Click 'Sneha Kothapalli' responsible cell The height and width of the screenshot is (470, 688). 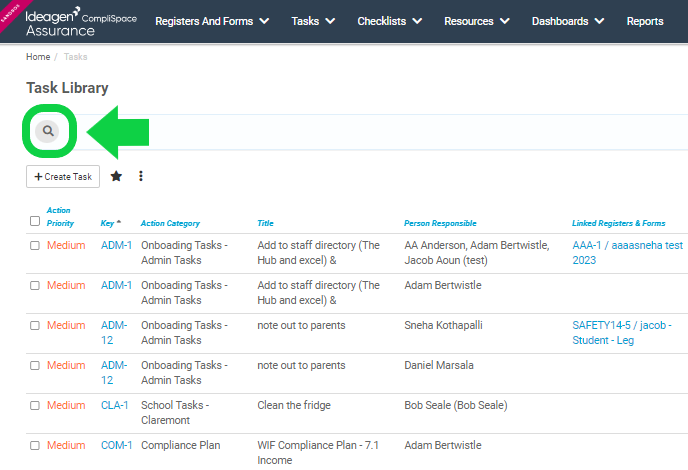[x=443, y=325]
